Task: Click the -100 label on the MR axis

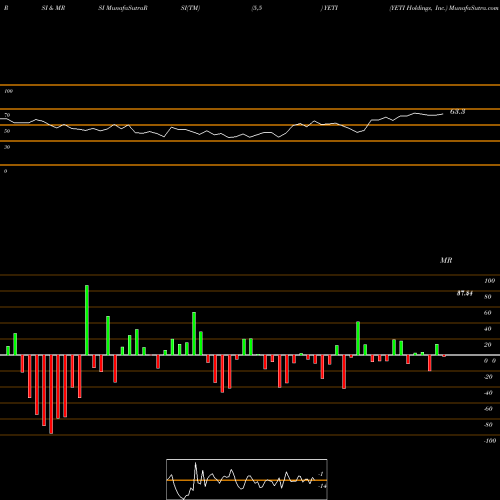Action: (490, 441)
